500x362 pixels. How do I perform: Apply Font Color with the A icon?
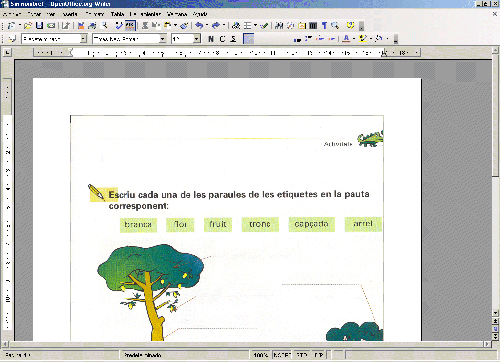346,39
